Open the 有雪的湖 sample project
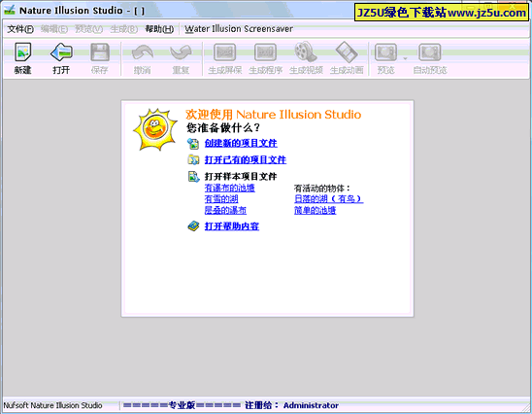This screenshot has width=532, height=414. (221, 199)
